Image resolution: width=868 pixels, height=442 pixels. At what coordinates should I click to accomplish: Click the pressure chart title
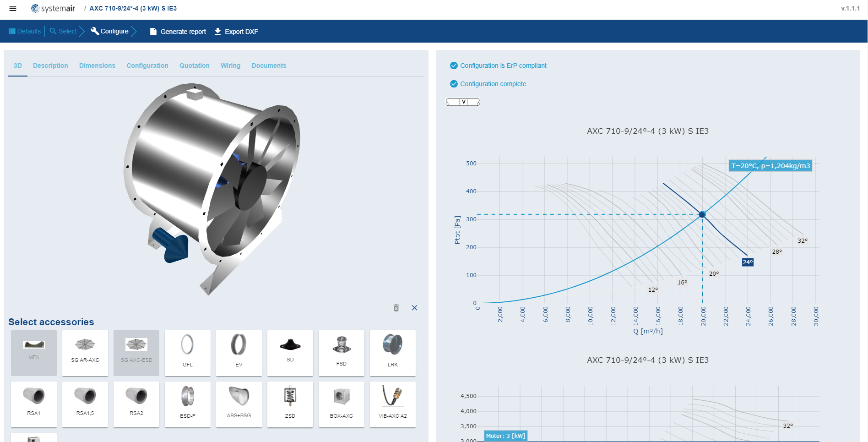(648, 131)
